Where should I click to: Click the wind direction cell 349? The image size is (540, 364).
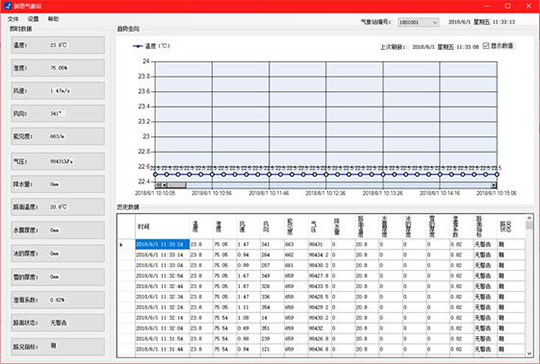(272, 276)
